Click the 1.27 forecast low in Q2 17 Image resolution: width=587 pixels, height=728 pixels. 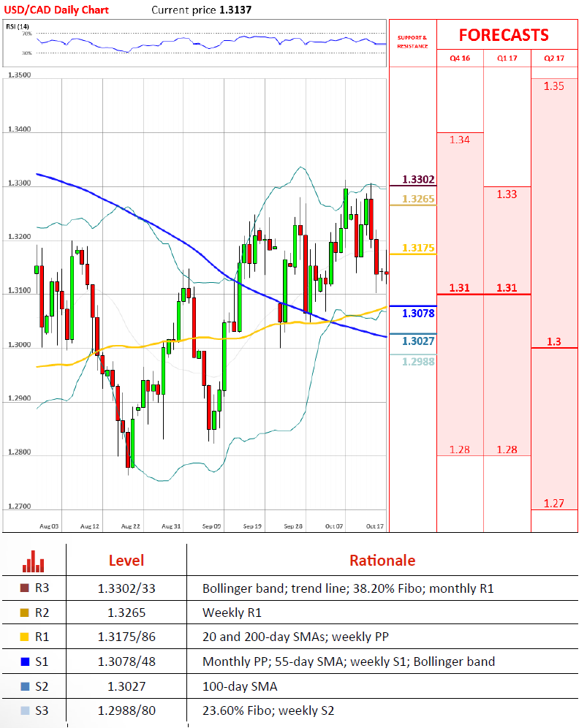(554, 504)
